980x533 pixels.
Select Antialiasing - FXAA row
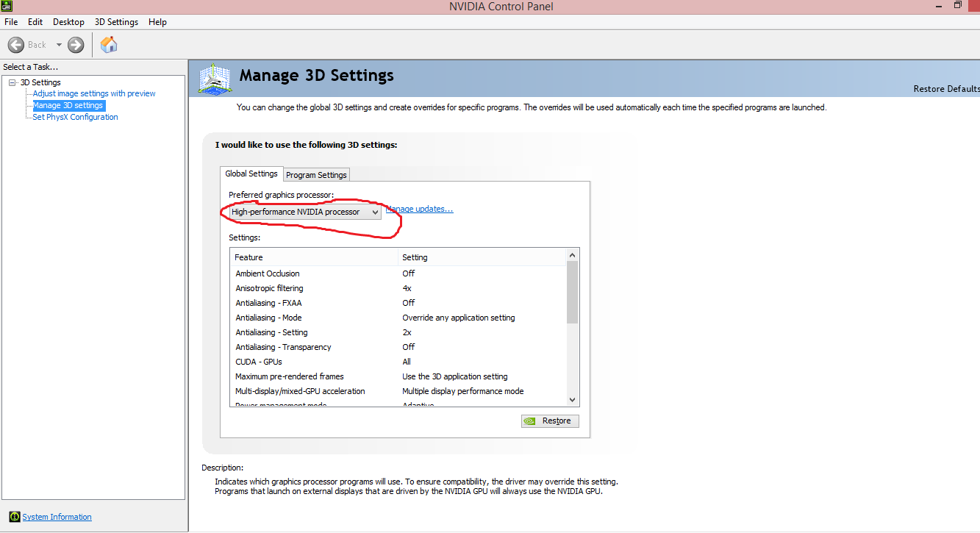coord(398,303)
